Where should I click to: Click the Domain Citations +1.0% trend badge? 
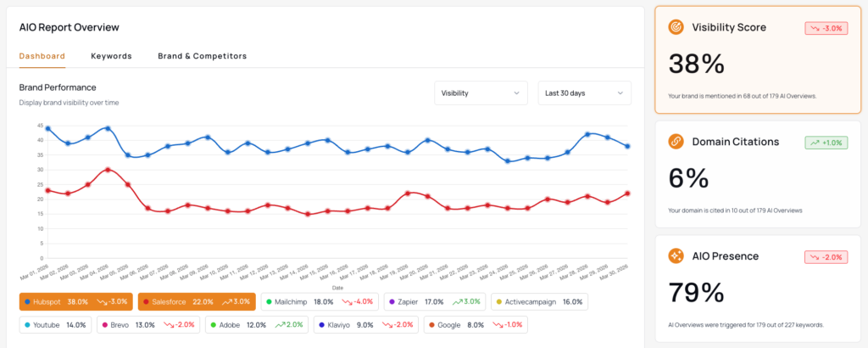826,142
